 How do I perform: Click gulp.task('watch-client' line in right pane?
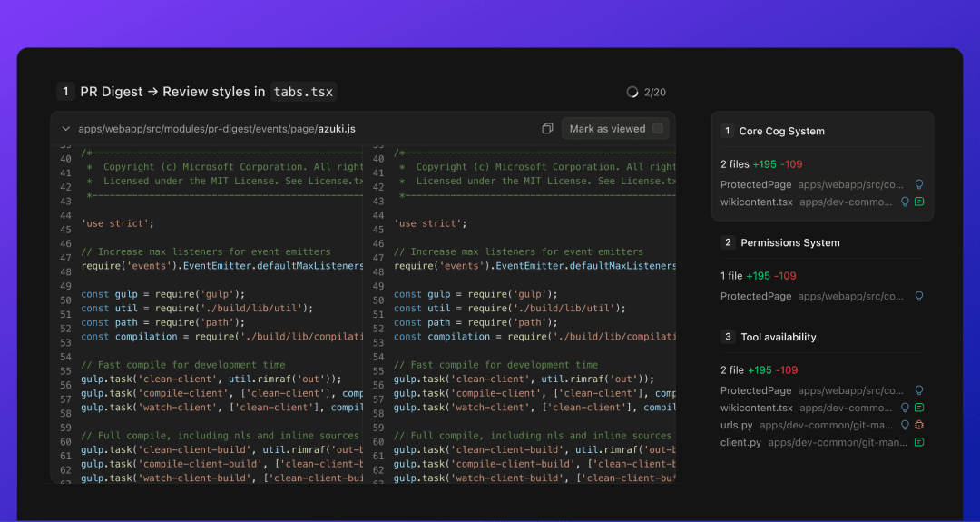(534, 407)
